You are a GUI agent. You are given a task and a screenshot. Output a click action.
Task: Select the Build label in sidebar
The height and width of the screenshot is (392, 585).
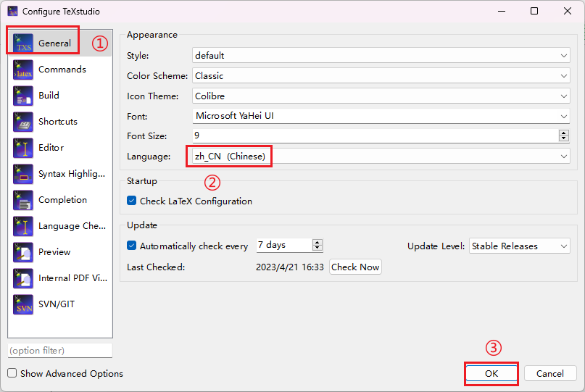(49, 96)
